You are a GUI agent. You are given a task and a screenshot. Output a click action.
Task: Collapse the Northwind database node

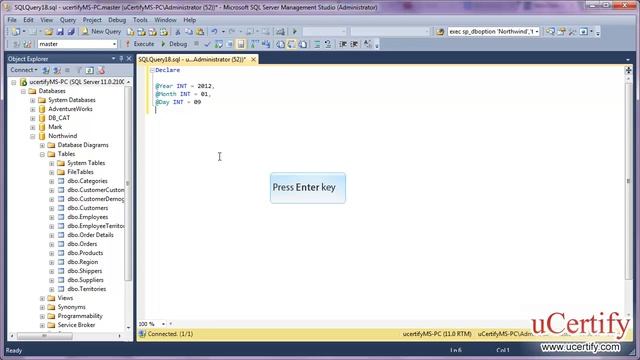33,136
